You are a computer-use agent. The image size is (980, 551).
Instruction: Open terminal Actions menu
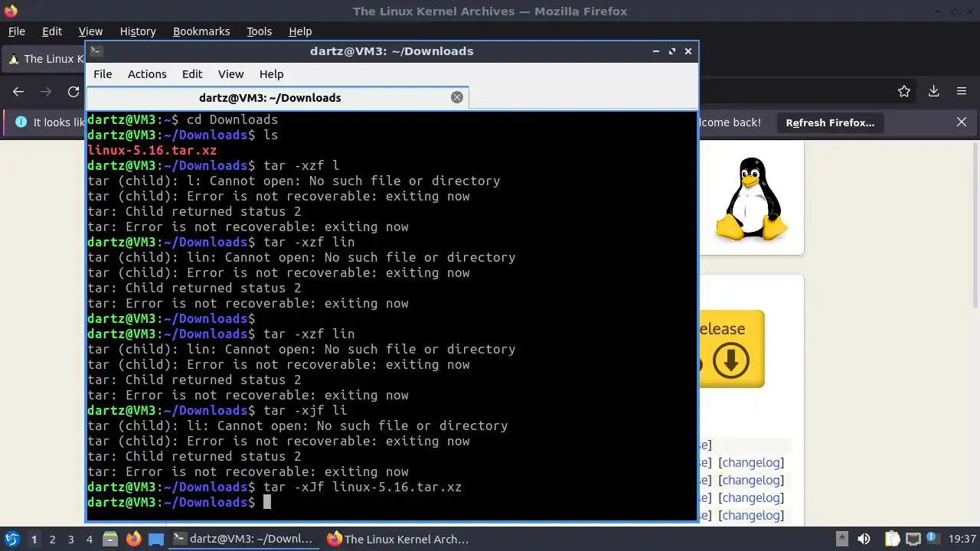(x=147, y=74)
